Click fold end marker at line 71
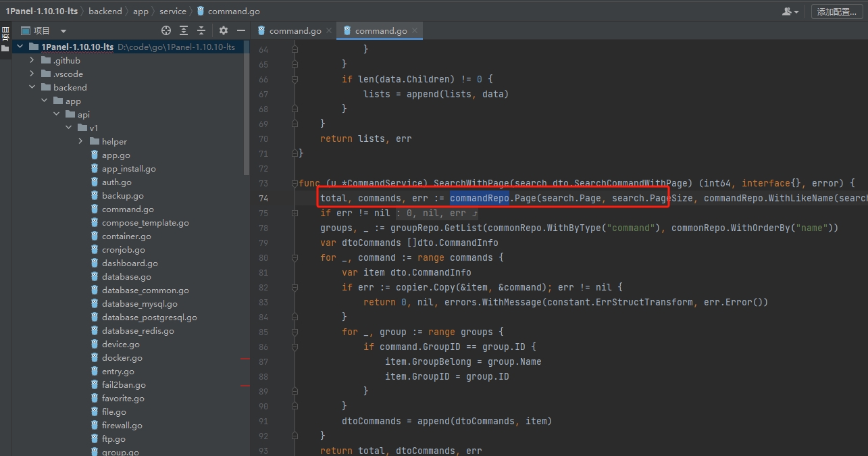Image resolution: width=868 pixels, height=456 pixels. 295,153
